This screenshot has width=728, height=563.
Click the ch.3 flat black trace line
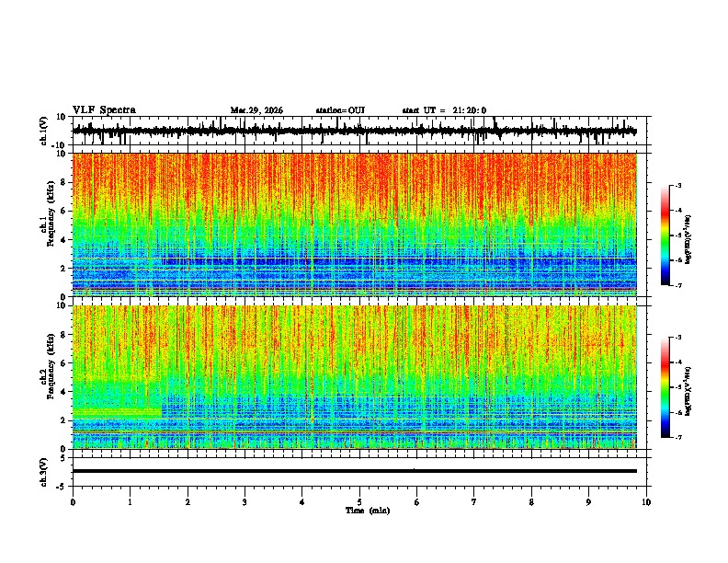[x=355, y=471]
